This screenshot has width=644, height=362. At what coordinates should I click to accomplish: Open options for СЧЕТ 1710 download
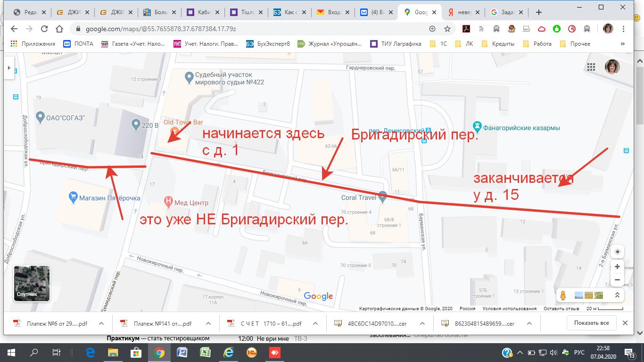click(315, 323)
